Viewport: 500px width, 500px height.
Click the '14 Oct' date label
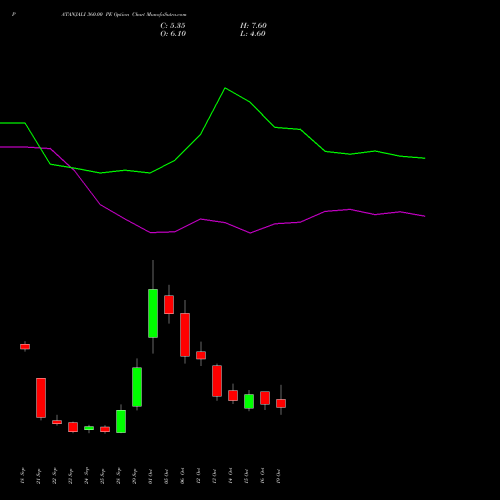point(231,476)
